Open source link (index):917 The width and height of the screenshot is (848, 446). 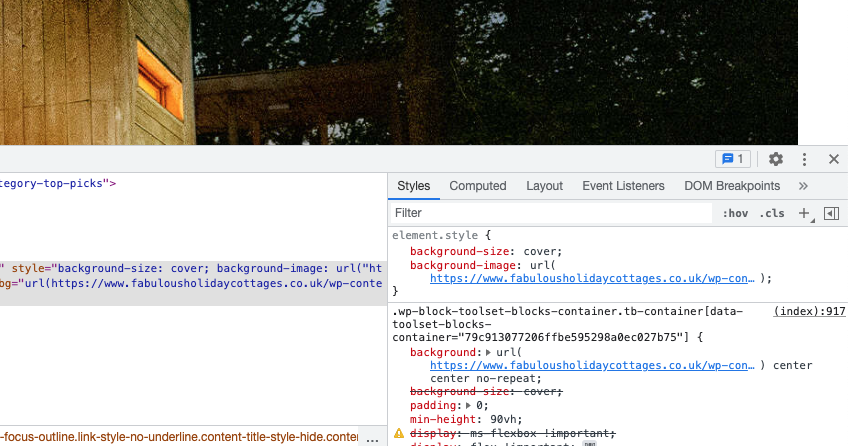[x=809, y=311]
